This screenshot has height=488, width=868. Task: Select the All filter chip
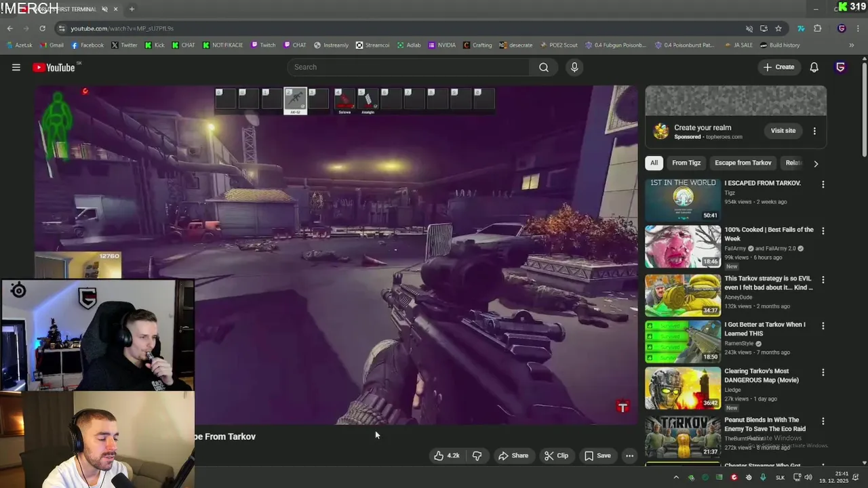click(654, 163)
